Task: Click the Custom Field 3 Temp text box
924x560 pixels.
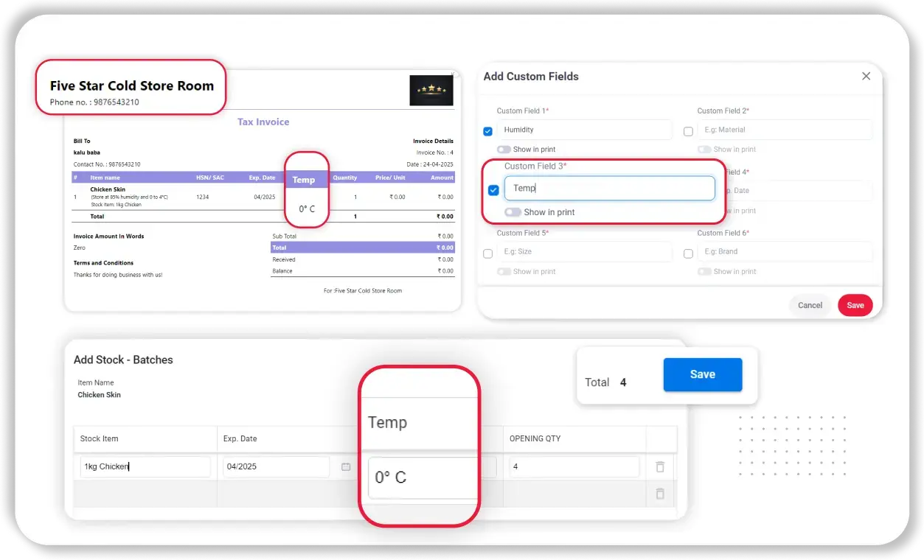Action: (609, 189)
